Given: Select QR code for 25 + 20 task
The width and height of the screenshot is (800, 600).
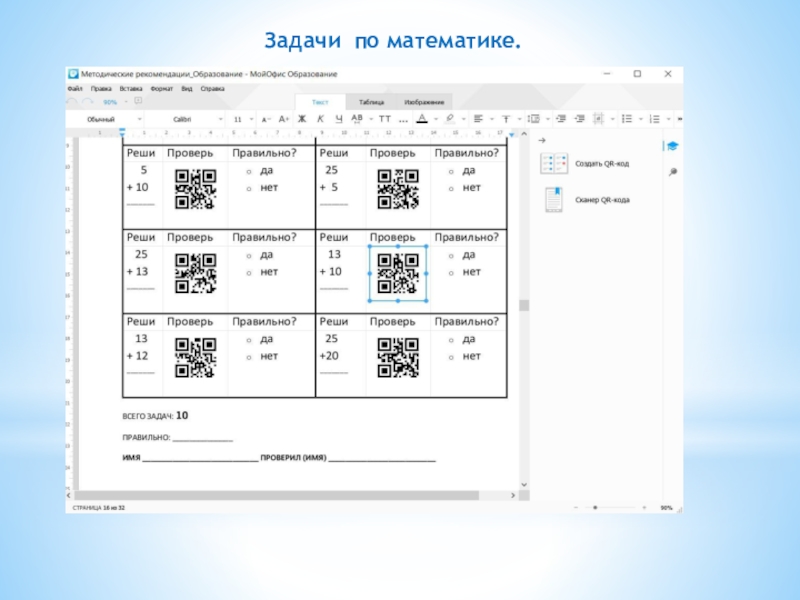Looking at the screenshot, I should [398, 358].
